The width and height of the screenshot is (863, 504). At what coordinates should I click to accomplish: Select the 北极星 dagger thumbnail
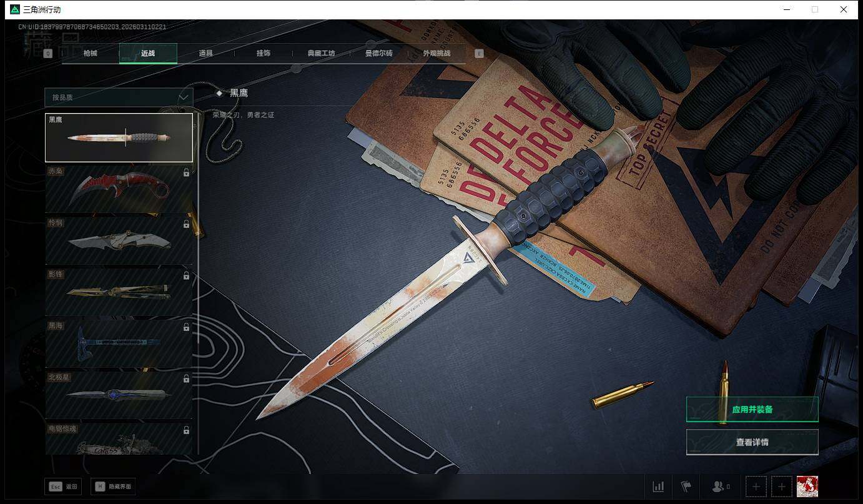119,395
